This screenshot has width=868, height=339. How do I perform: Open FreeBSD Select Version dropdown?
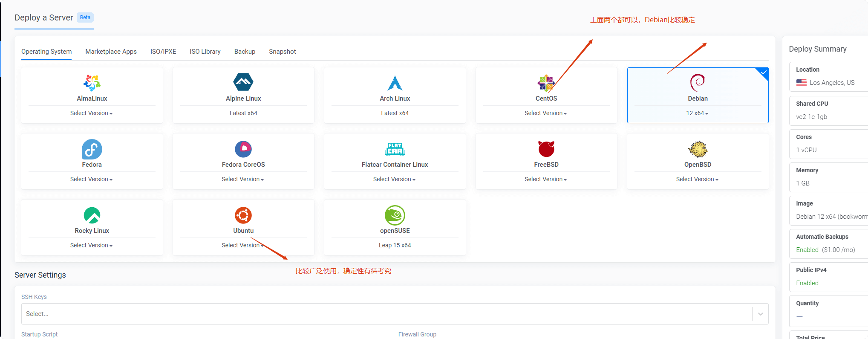[546, 179]
